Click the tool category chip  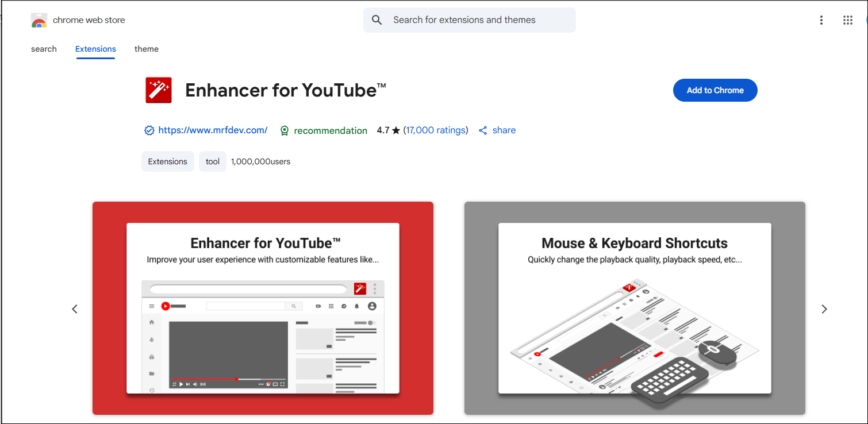tap(213, 161)
